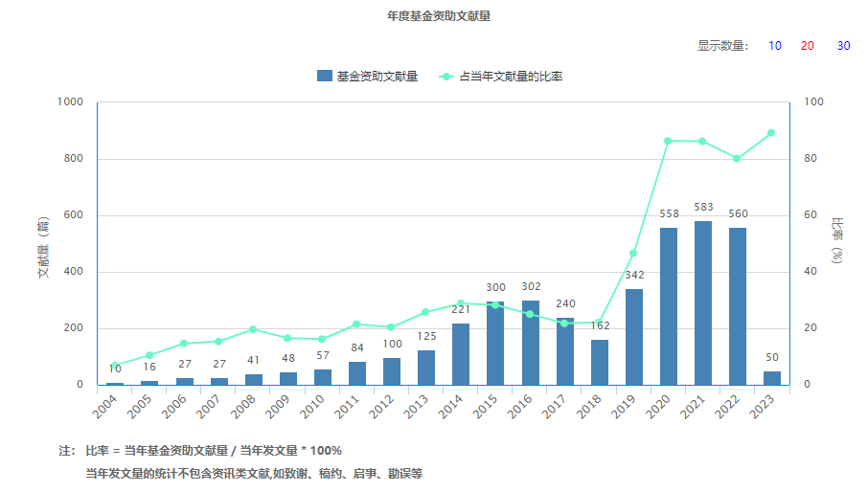Click the 2012 x-axis label
868x492 pixels.
(x=381, y=406)
